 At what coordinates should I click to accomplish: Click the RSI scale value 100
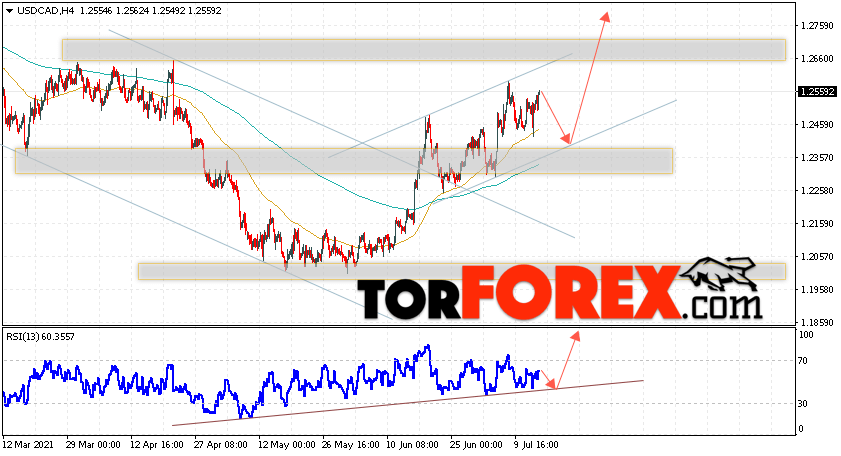pos(806,335)
